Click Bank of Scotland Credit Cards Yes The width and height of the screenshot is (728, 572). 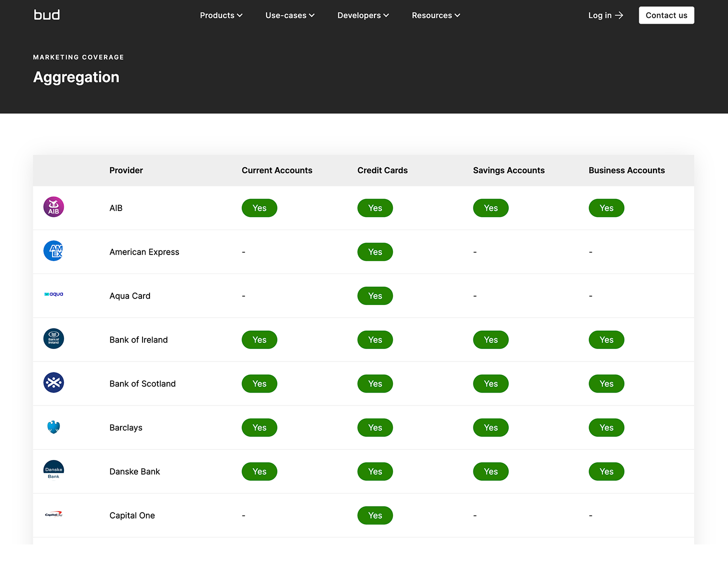[375, 384]
